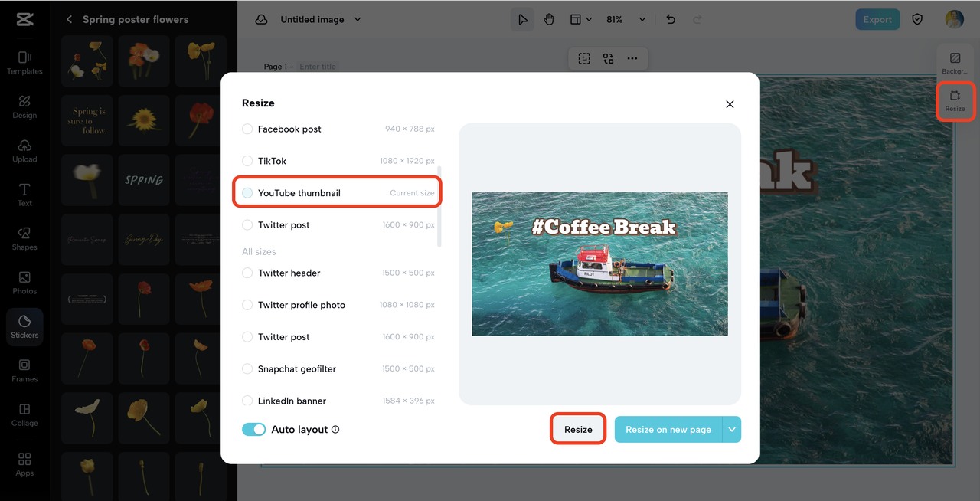The width and height of the screenshot is (980, 501).
Task: Open the layout view options dropdown
Action: click(581, 19)
